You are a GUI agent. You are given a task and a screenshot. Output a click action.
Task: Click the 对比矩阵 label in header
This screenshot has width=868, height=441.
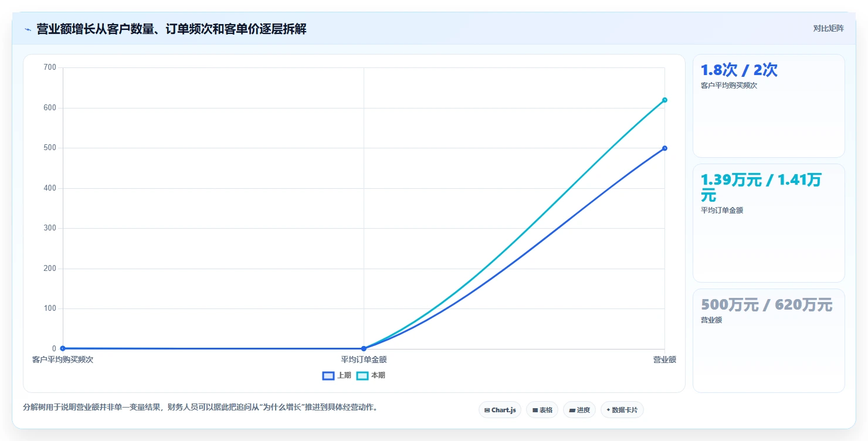828,29
